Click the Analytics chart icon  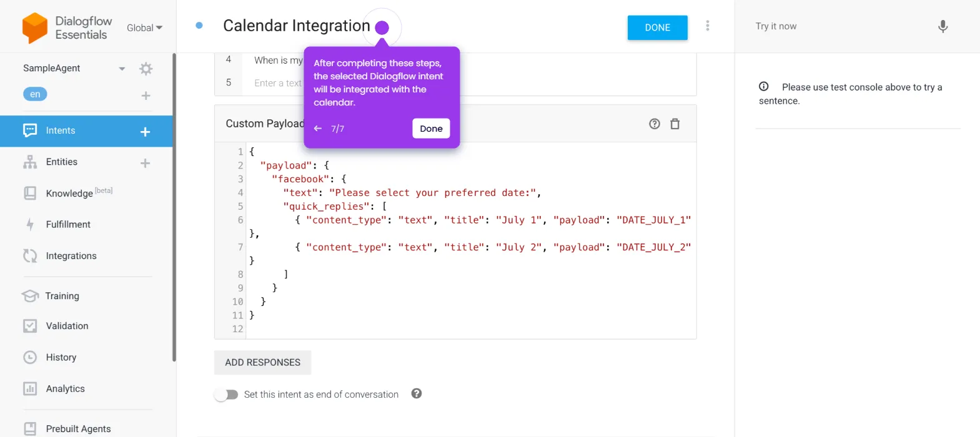[30, 388]
